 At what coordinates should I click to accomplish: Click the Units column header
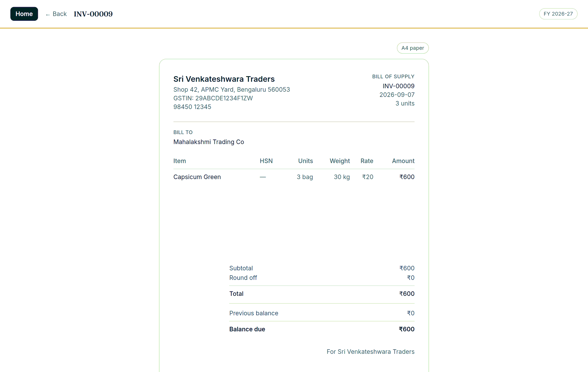tap(305, 161)
